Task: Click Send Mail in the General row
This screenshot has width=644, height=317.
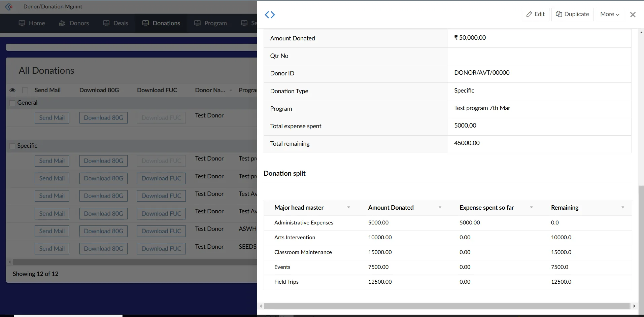Action: (x=52, y=118)
